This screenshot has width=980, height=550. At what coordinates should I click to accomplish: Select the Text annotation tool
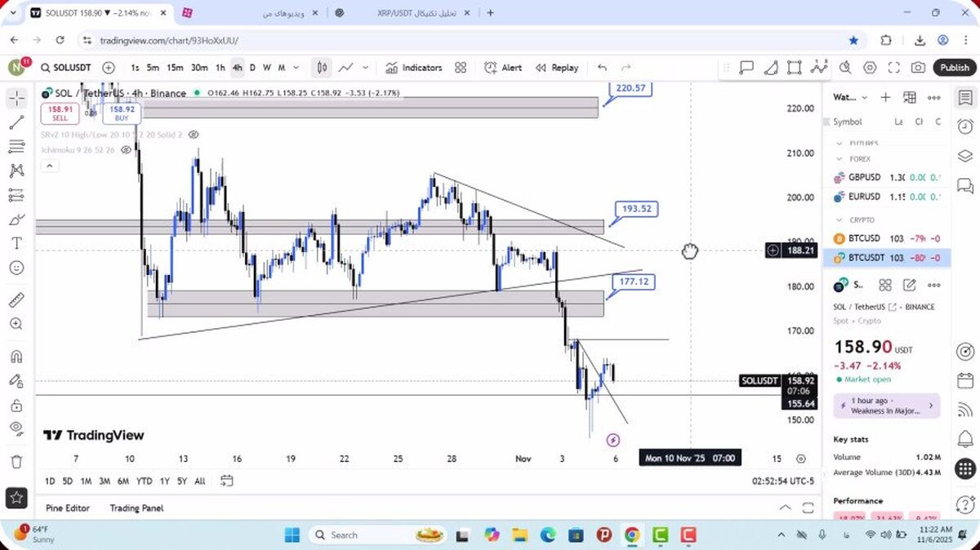[16, 243]
